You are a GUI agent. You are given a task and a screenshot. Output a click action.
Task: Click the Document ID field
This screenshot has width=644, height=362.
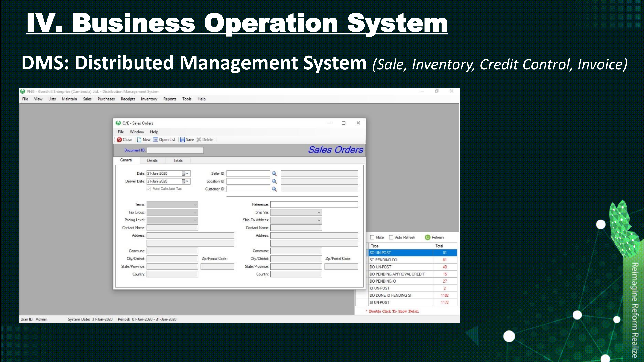click(175, 150)
